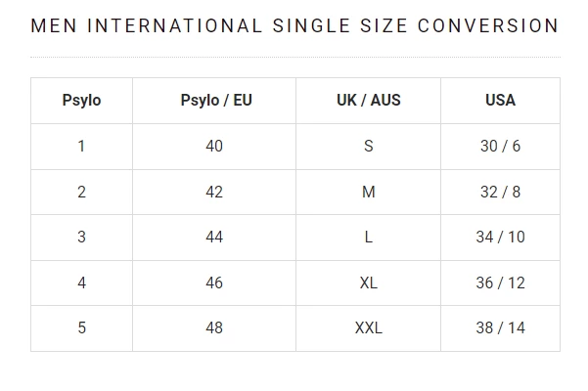Click USA size 38 / 14 cell
Image resolution: width=588 pixels, height=391 pixels.
click(x=500, y=328)
